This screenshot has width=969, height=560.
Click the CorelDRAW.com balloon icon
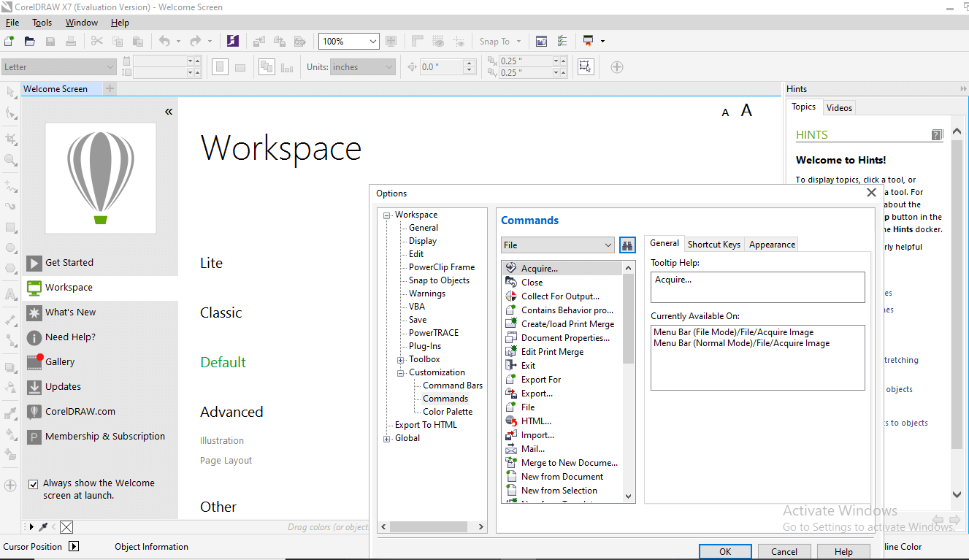(34, 412)
